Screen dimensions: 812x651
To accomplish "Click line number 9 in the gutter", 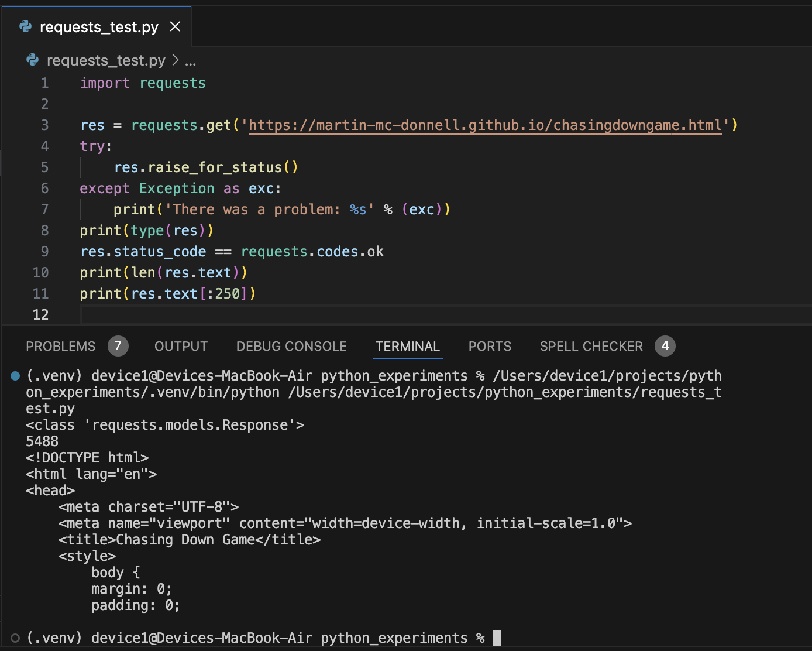I will (44, 252).
